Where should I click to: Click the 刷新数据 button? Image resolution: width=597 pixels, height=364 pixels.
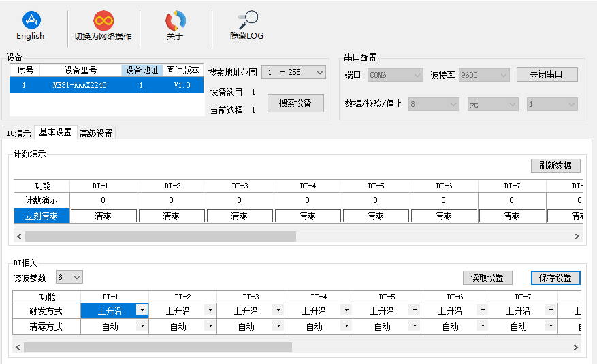(555, 165)
